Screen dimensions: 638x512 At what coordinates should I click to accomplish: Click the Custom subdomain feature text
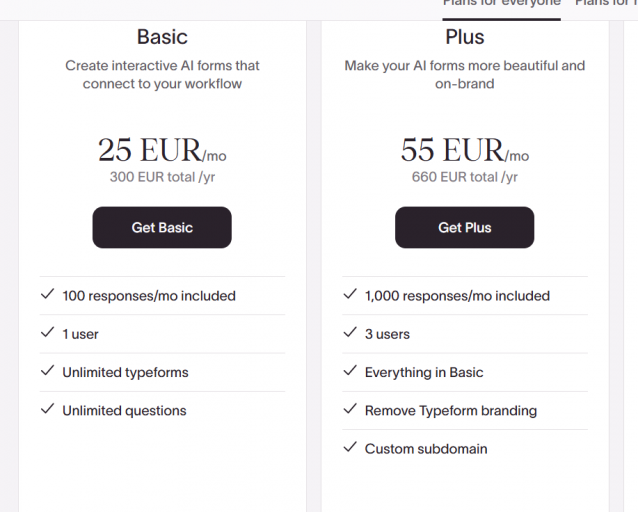click(426, 449)
